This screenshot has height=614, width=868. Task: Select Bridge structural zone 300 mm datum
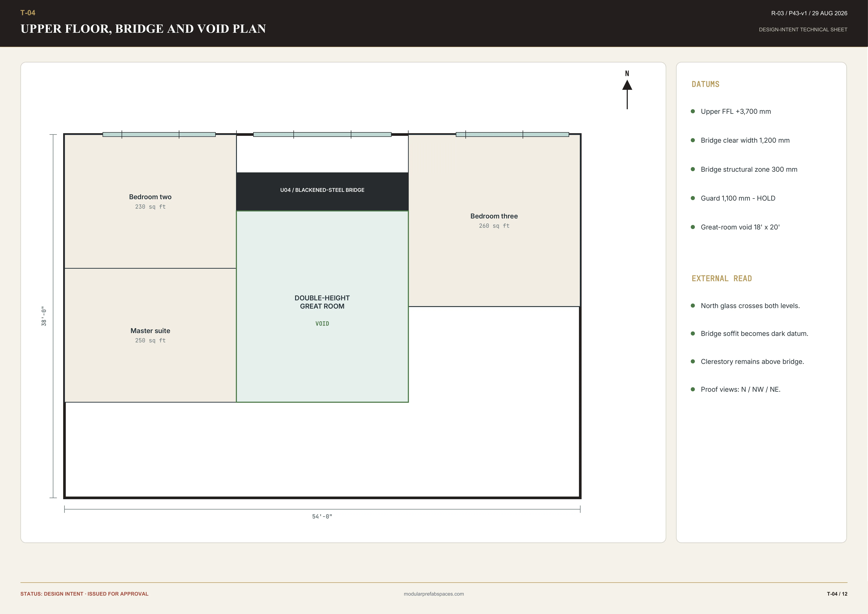[749, 169]
